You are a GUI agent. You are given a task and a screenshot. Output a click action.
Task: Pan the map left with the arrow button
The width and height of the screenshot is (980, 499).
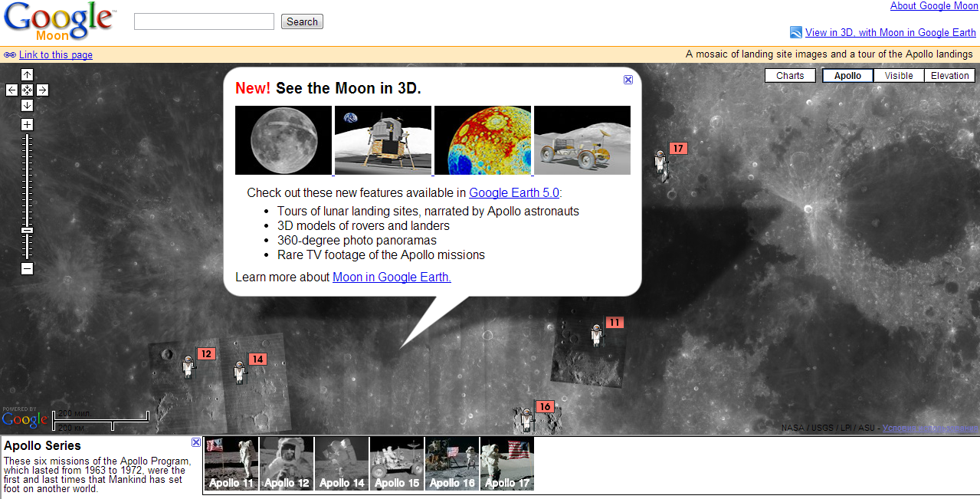(x=12, y=90)
